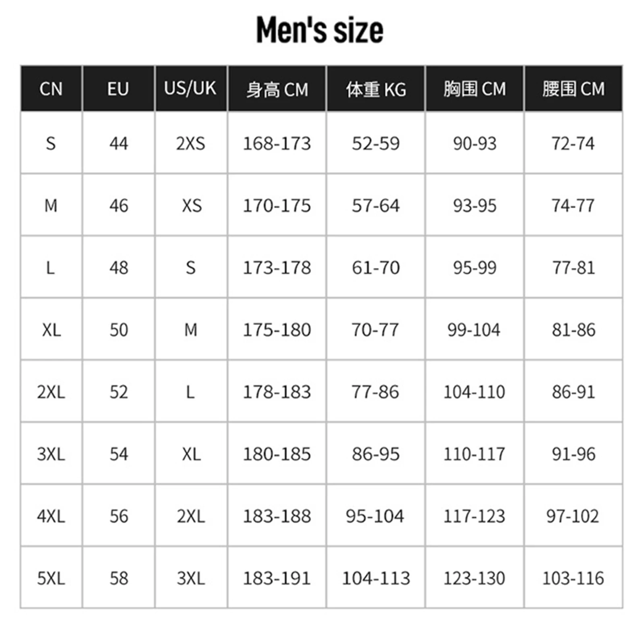Click the 身高 CM height header
Screen dimensions: 644x644
277,89
